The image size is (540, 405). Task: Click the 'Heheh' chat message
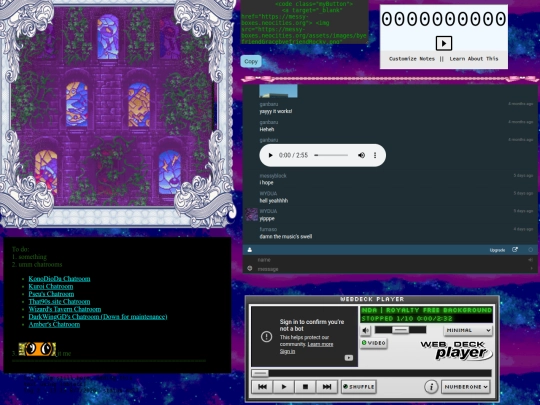[267, 129]
